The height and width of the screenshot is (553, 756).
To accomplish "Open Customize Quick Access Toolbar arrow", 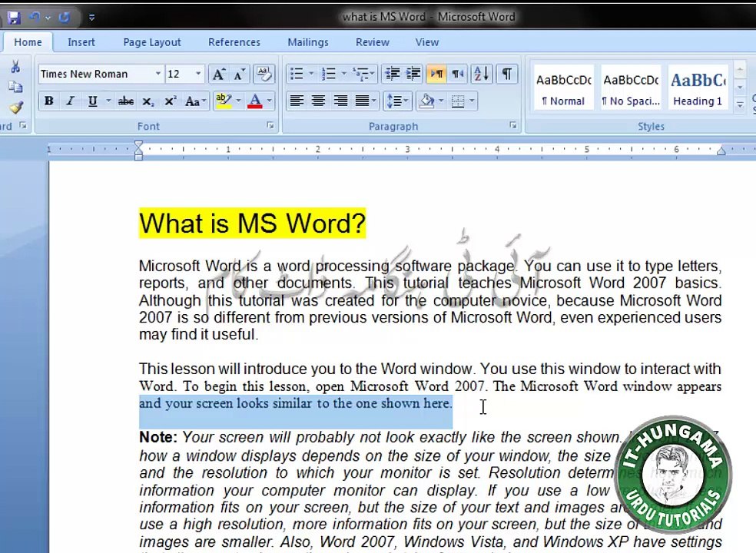I will pyautogui.click(x=91, y=18).
